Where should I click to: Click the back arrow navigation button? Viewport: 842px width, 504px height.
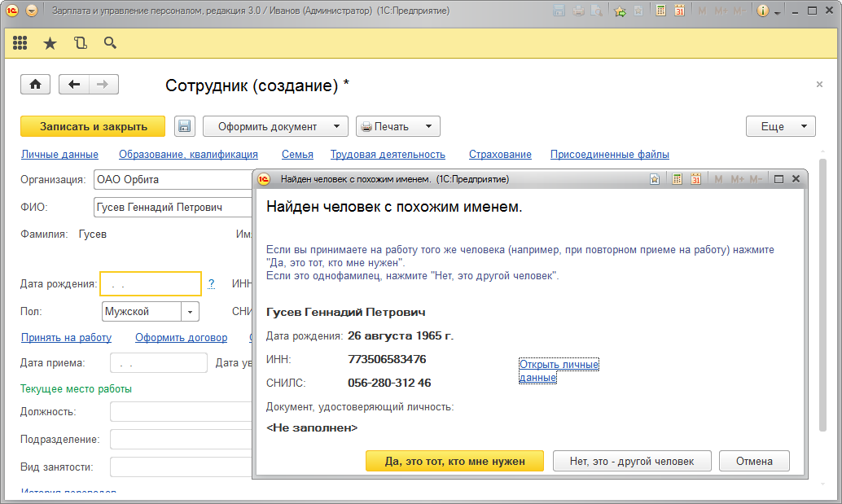pyautogui.click(x=74, y=85)
